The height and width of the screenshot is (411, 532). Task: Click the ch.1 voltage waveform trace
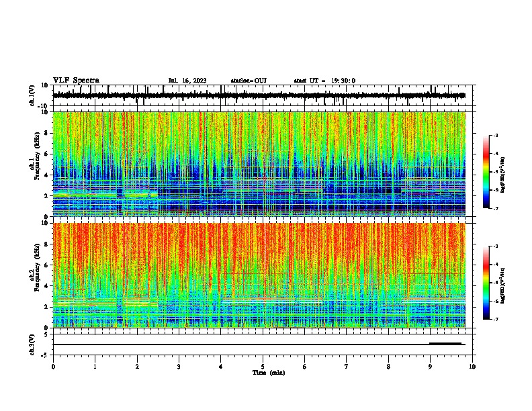tap(259, 95)
